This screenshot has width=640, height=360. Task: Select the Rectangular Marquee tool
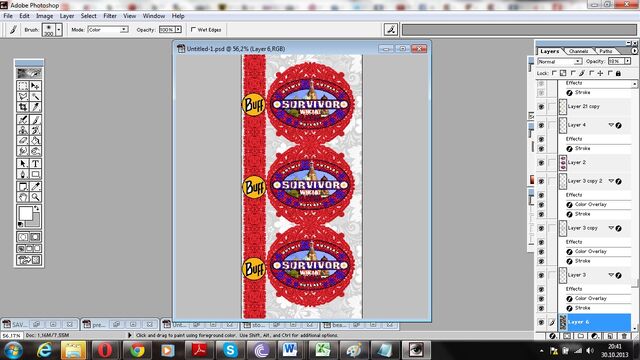(23, 86)
